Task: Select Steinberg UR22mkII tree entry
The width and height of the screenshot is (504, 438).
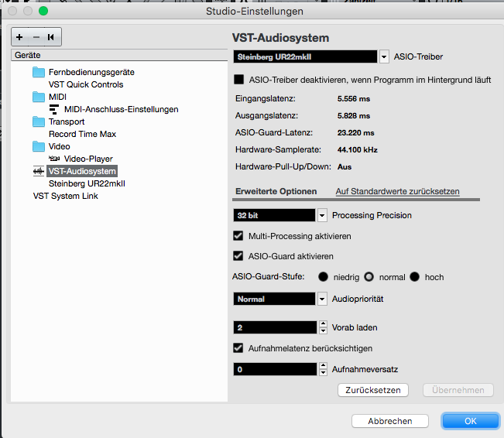Action: (x=87, y=183)
